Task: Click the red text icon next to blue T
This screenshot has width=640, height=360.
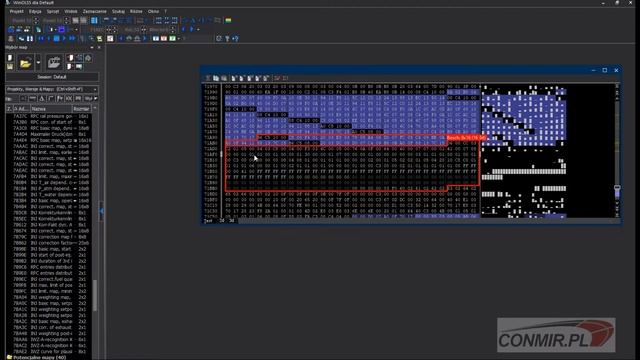Action: [164, 39]
